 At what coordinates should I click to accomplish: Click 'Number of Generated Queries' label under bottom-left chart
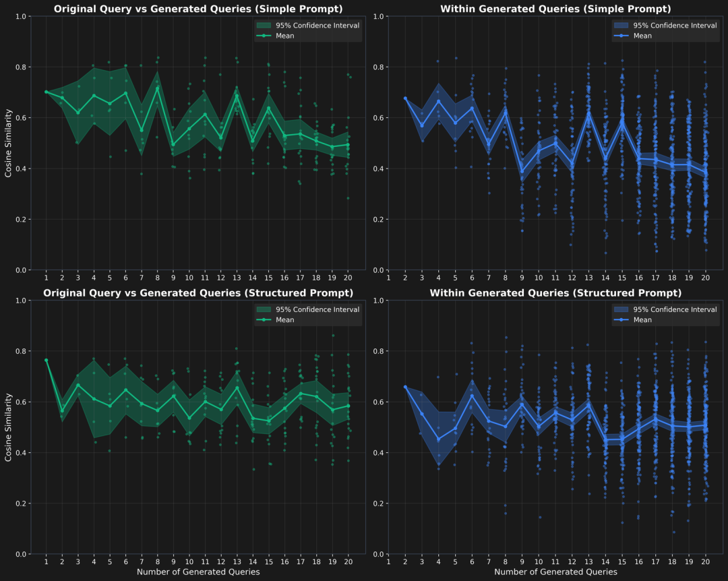tap(198, 572)
